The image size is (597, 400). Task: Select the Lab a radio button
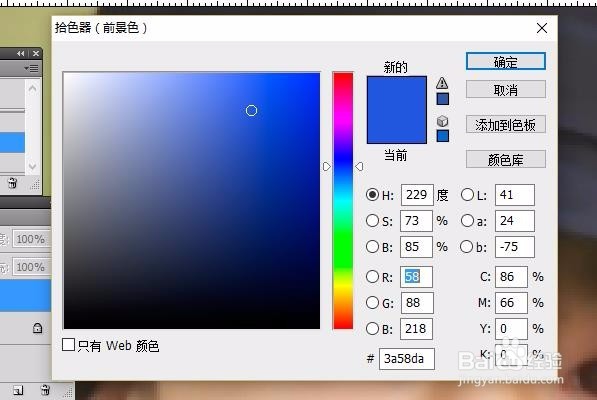tap(467, 221)
